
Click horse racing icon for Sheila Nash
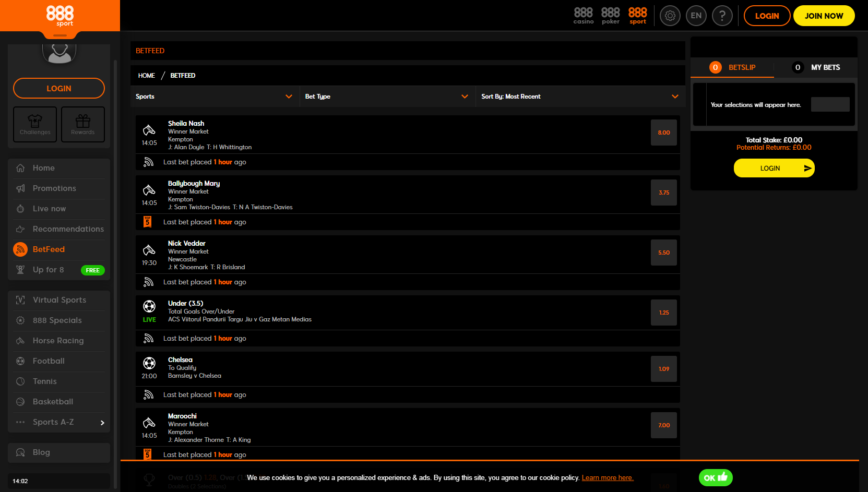[x=149, y=130]
